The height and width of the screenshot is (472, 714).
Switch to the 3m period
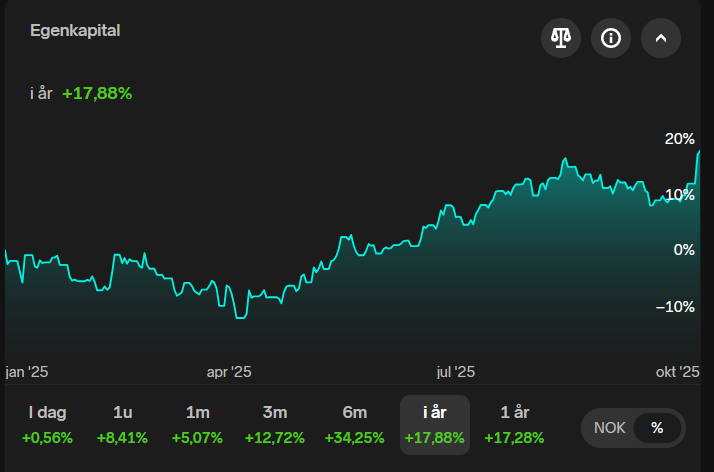[x=274, y=425]
